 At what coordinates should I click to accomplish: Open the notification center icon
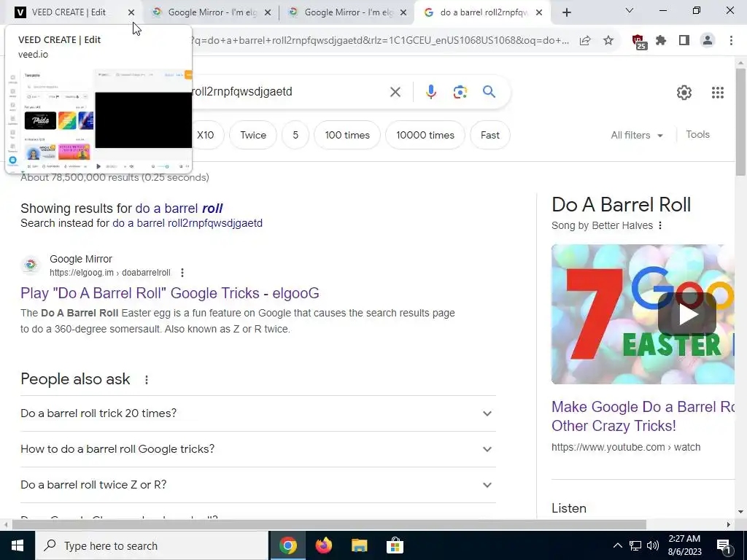(x=724, y=545)
